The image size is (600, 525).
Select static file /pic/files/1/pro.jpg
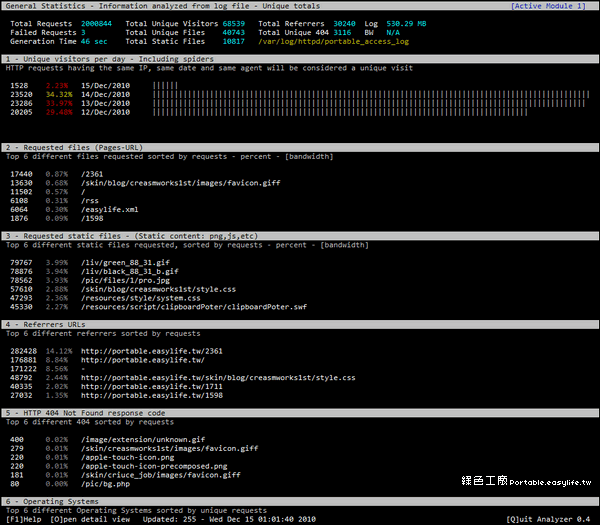tap(125, 280)
